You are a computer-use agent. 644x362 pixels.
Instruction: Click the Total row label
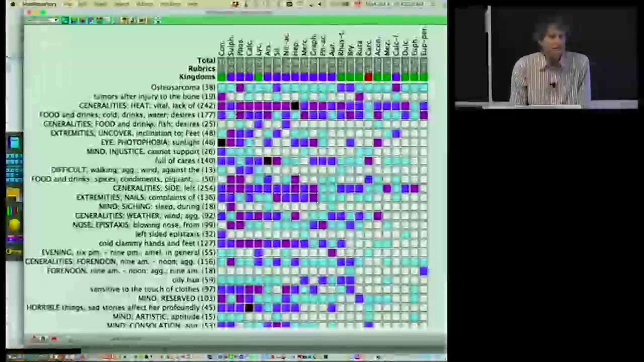click(x=206, y=61)
